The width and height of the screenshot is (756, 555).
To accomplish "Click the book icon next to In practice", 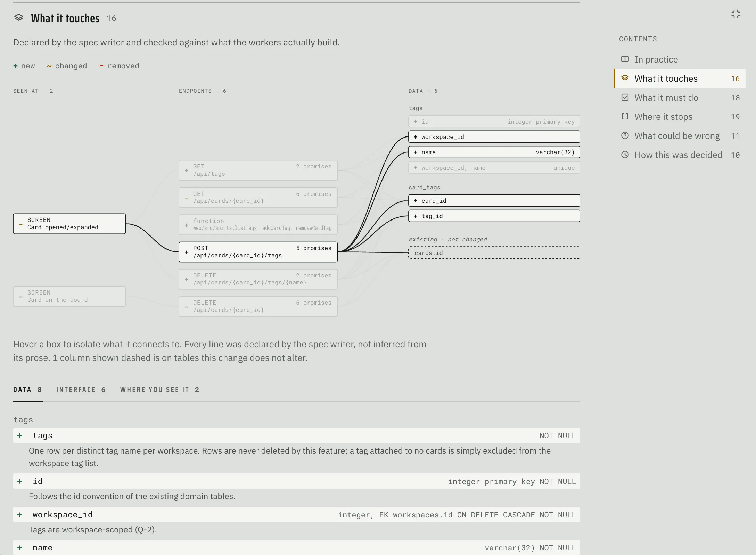I will pos(625,59).
